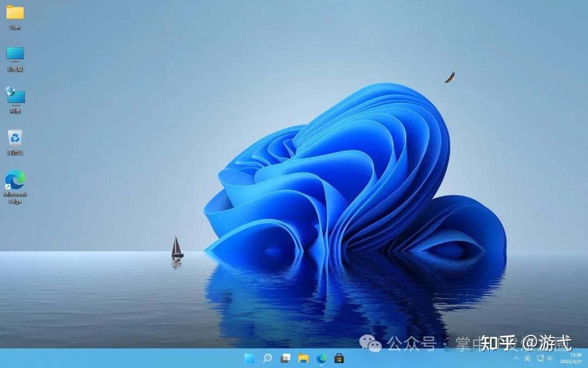
Task: Open network status tray icon
Action: pyautogui.click(x=541, y=358)
